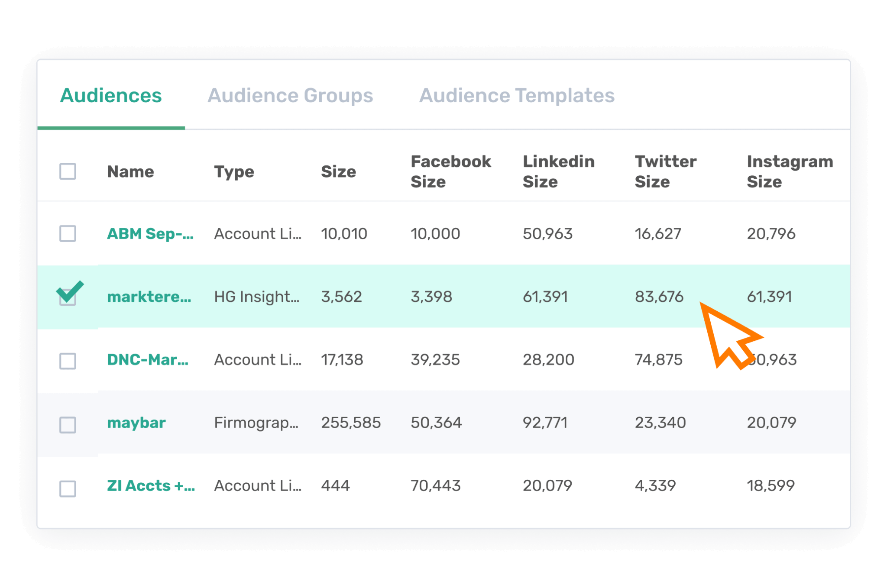887x588 pixels.
Task: Open the ABM Sep- audience
Action: pyautogui.click(x=149, y=234)
